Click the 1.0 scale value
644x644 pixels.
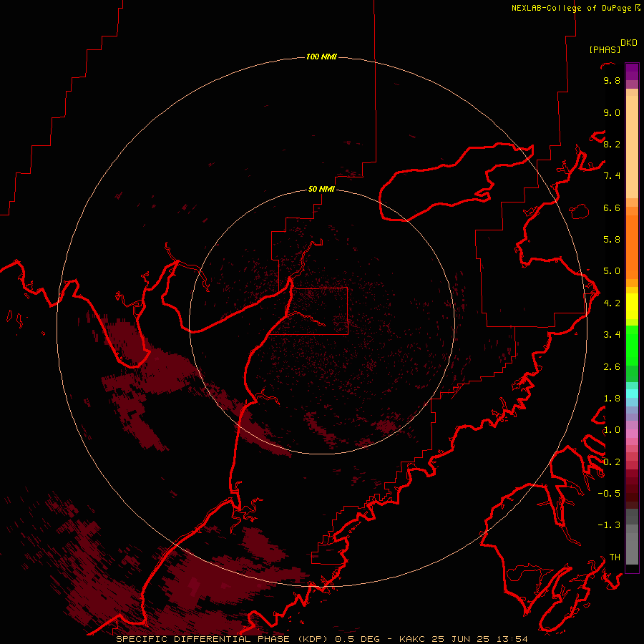[x=612, y=430]
